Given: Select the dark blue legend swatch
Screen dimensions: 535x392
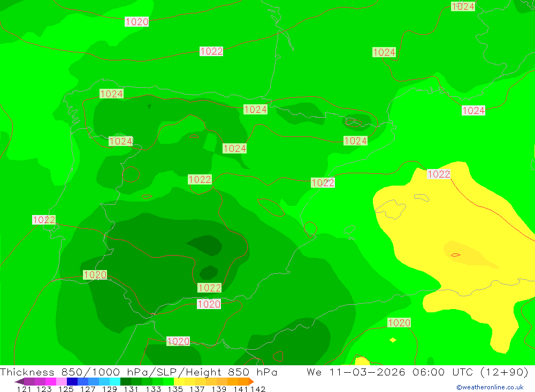Looking at the screenshot, I should click(x=72, y=381).
